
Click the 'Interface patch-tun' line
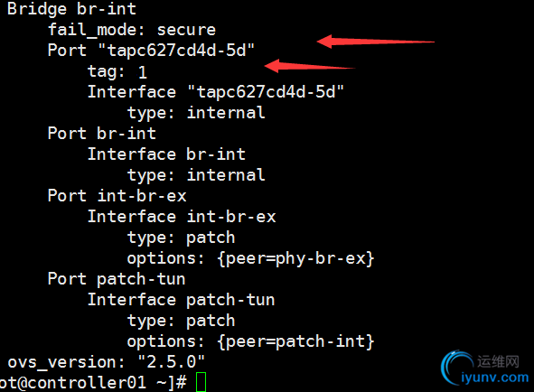click(x=181, y=300)
